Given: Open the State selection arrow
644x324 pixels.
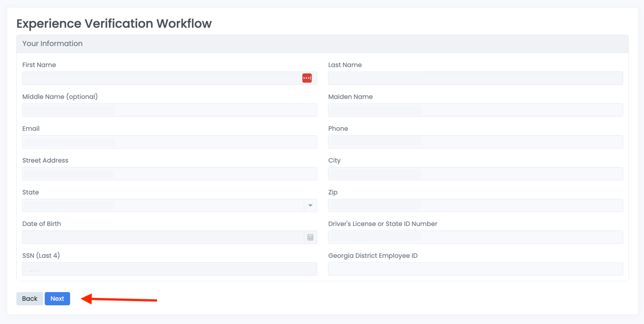Looking at the screenshot, I should coord(310,205).
